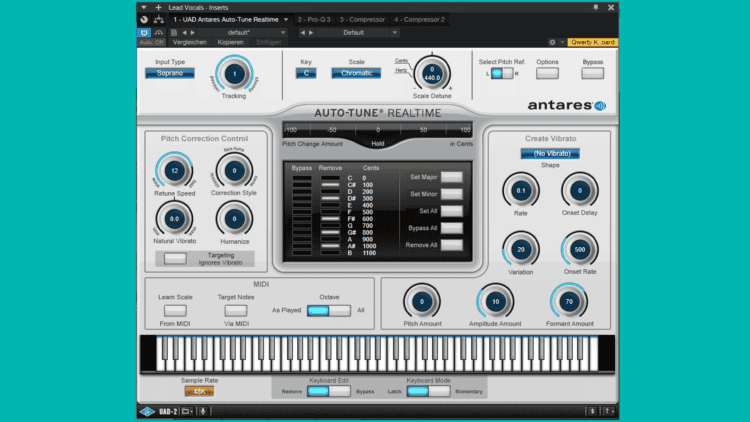Step back using the arrow left of Default
The width and height of the screenshot is (750, 422).
coord(302,33)
